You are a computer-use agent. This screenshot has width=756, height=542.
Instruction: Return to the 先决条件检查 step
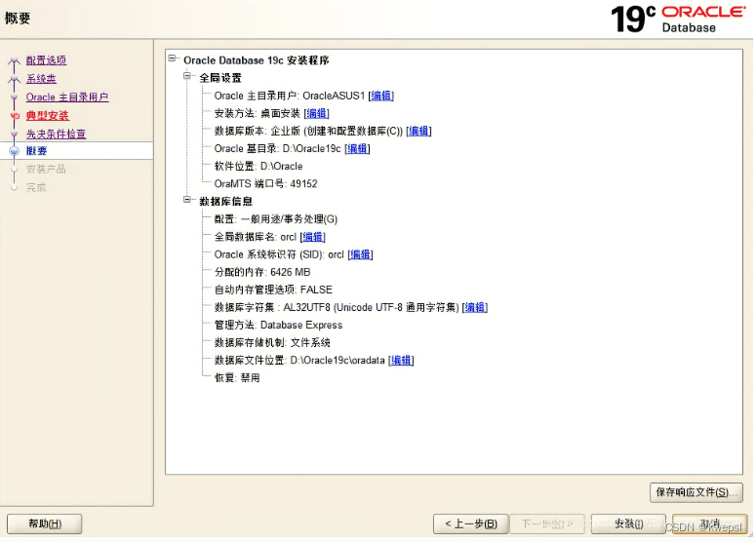coord(56,134)
